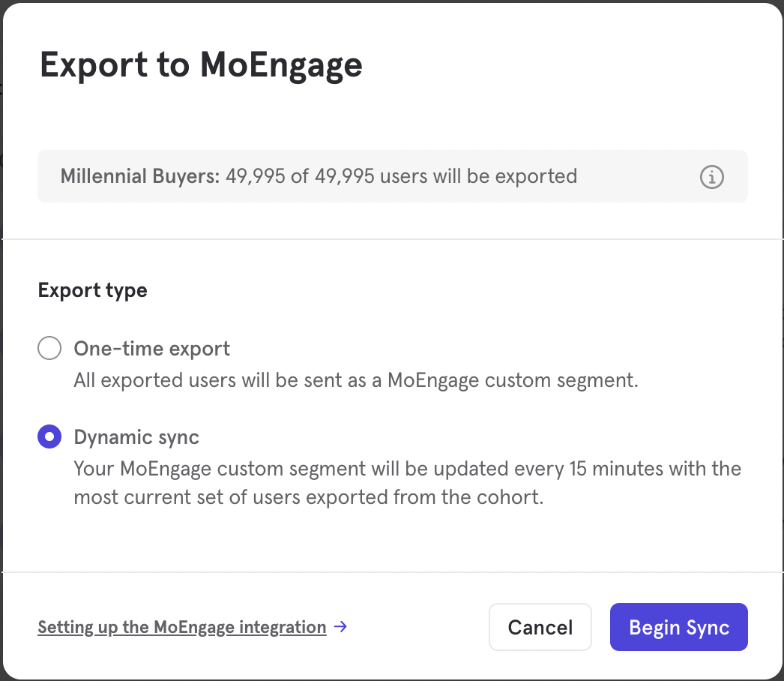This screenshot has height=681, width=784.
Task: Click the Begin Sync button
Action: click(678, 627)
